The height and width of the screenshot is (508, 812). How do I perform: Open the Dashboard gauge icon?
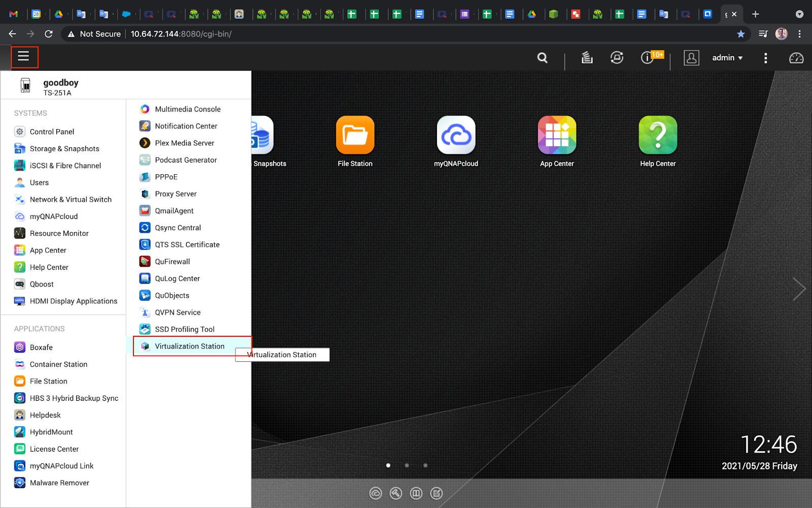[796, 58]
